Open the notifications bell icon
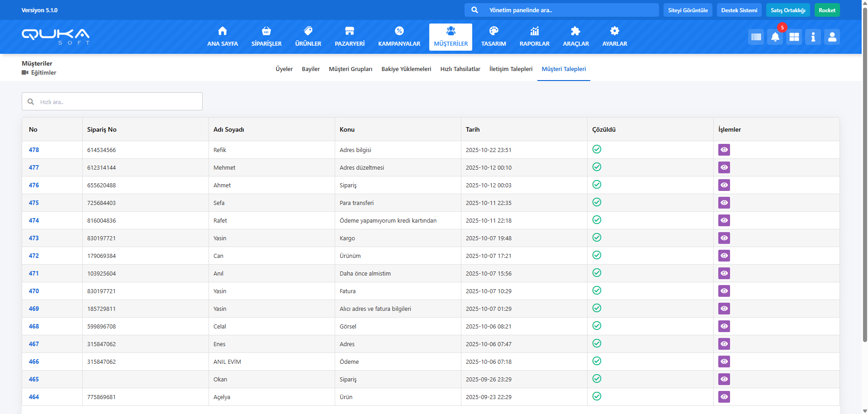868x414 pixels. (775, 37)
